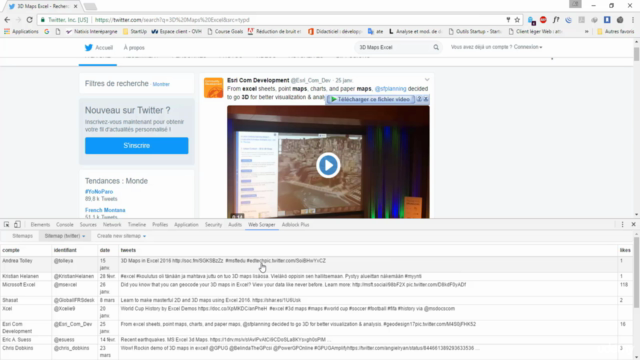Image resolution: width=640 pixels, height=360 pixels.
Task: Open the #YoNoParo trend
Action: (x=99, y=191)
